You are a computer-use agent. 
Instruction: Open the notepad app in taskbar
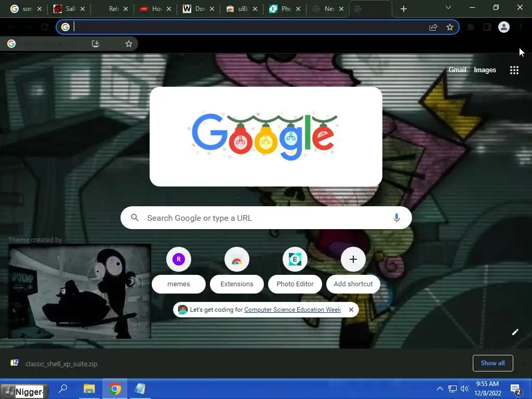pyautogui.click(x=139, y=389)
